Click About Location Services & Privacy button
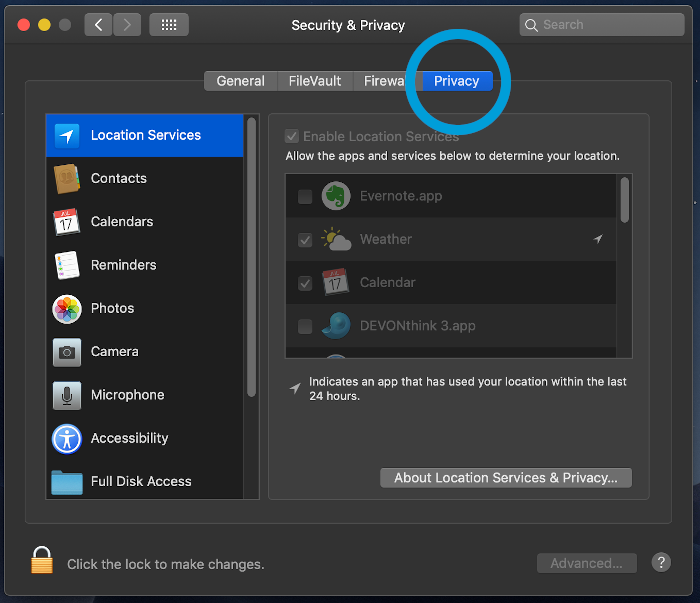Viewport: 700px width, 603px height. [x=506, y=478]
